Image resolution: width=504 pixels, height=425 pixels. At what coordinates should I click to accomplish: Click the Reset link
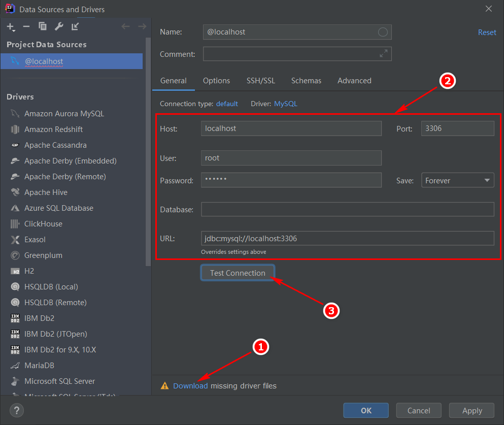click(487, 32)
